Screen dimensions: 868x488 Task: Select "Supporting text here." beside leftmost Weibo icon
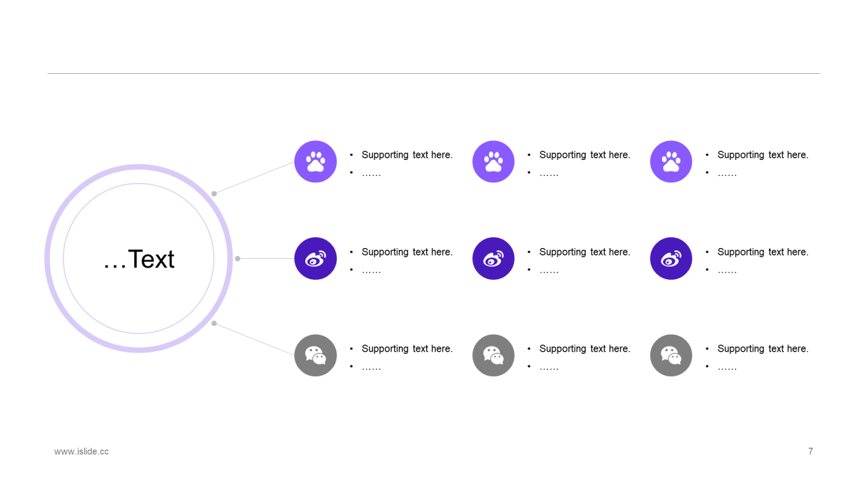pos(407,252)
